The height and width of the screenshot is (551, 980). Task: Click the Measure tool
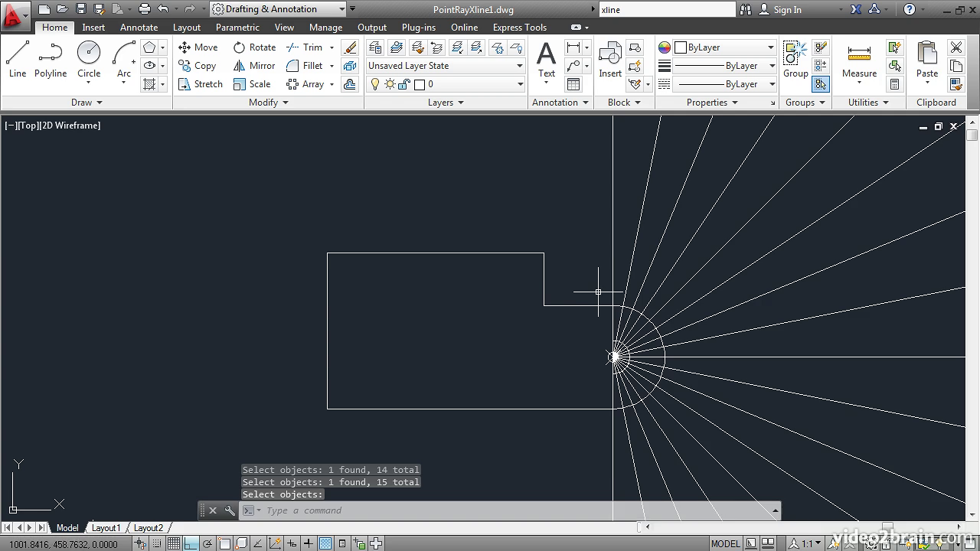click(x=859, y=60)
